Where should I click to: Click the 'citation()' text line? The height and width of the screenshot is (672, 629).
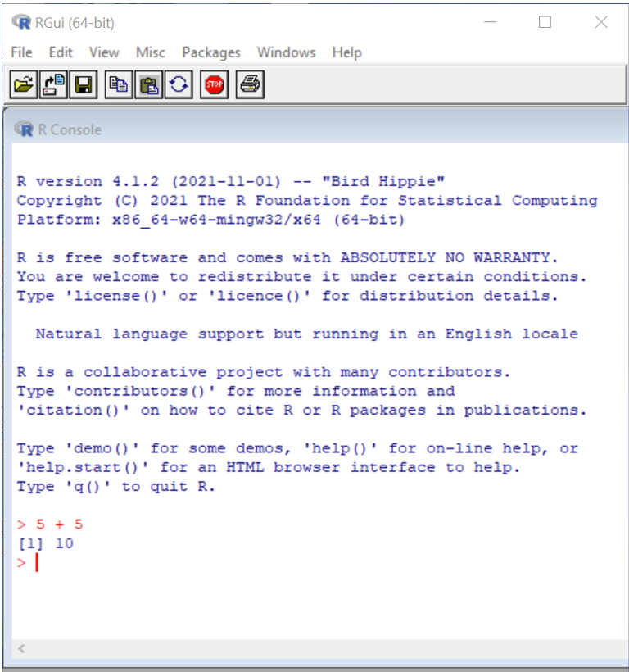[x=301, y=410]
